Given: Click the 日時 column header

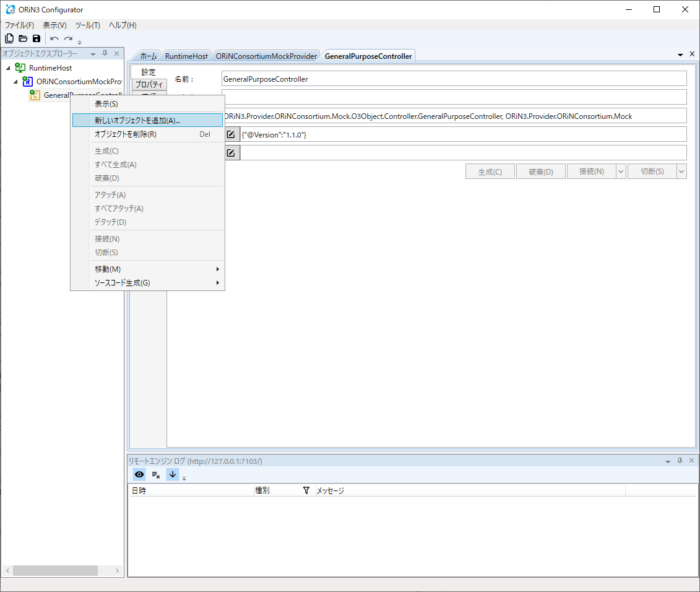Looking at the screenshot, I should coord(191,490).
